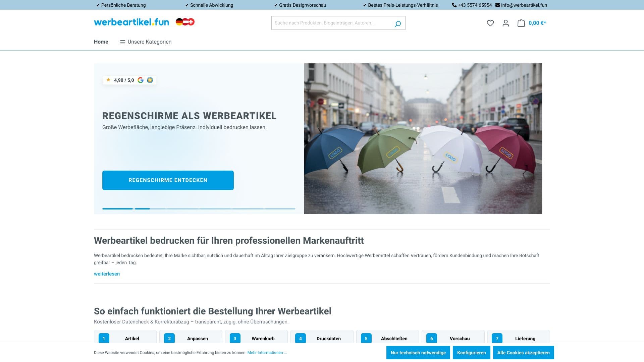
Task: Open the shopping cart bag icon
Action: pos(521,23)
